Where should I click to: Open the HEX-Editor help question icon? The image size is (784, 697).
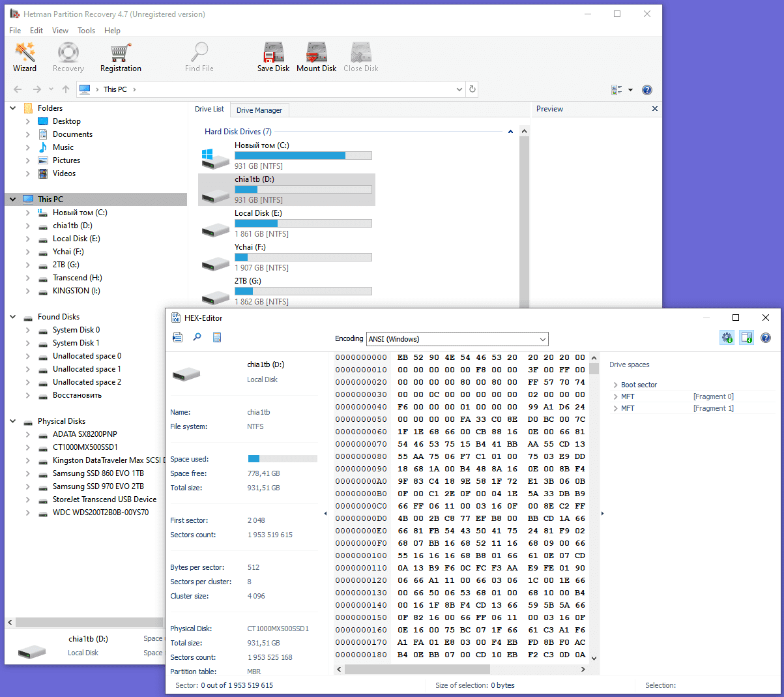click(766, 338)
